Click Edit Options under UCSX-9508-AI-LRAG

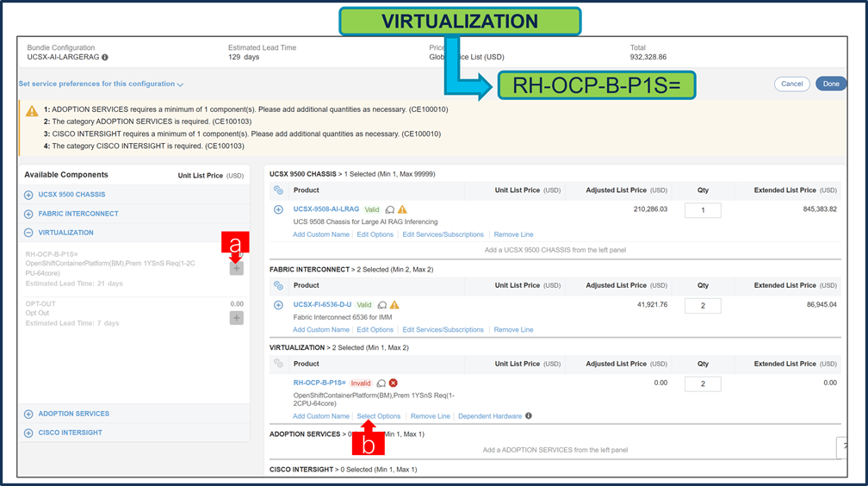pos(375,234)
